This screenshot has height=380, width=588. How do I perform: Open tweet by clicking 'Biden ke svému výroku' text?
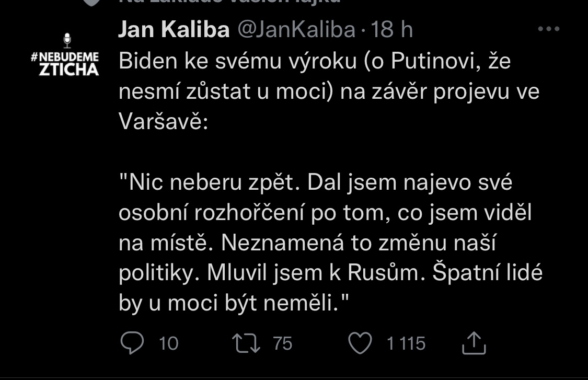point(209,62)
